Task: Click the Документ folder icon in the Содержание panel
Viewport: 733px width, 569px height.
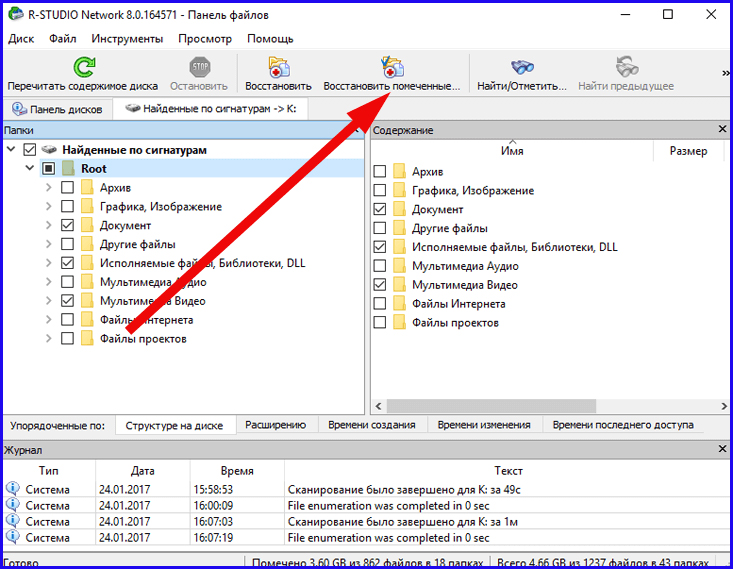Action: click(x=399, y=209)
